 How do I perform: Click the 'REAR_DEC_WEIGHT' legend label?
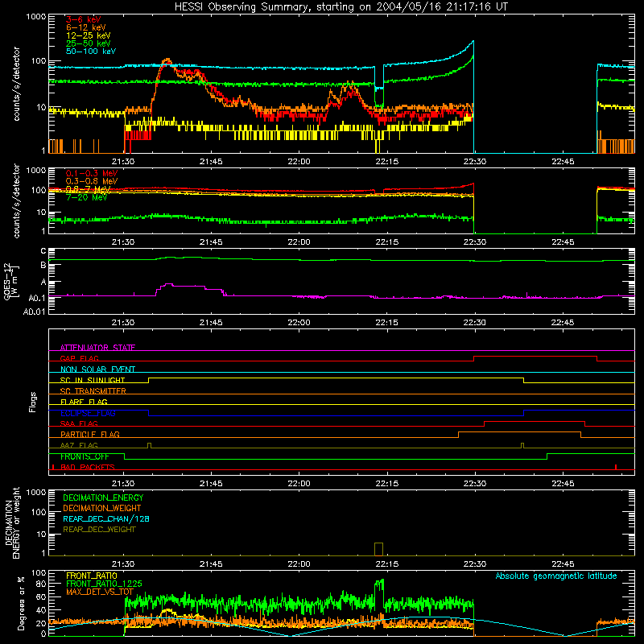click(99, 530)
